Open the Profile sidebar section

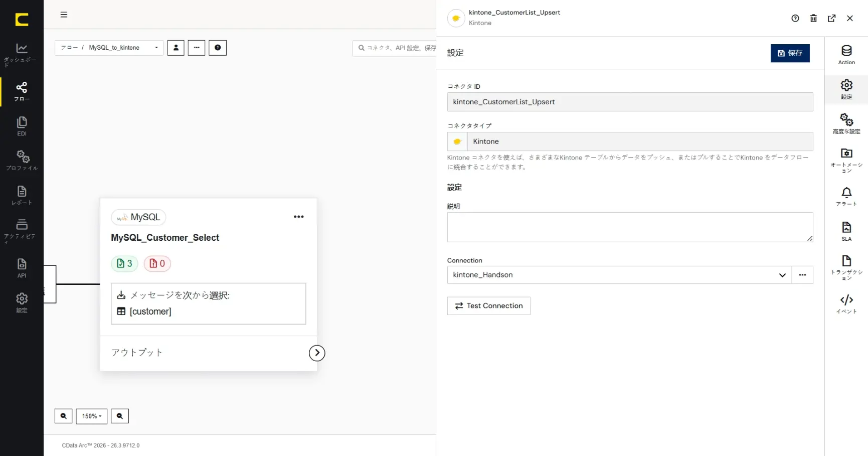(x=22, y=161)
